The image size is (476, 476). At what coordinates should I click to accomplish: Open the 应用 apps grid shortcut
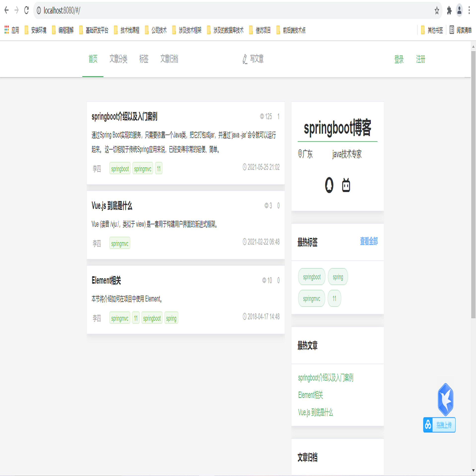click(12, 30)
